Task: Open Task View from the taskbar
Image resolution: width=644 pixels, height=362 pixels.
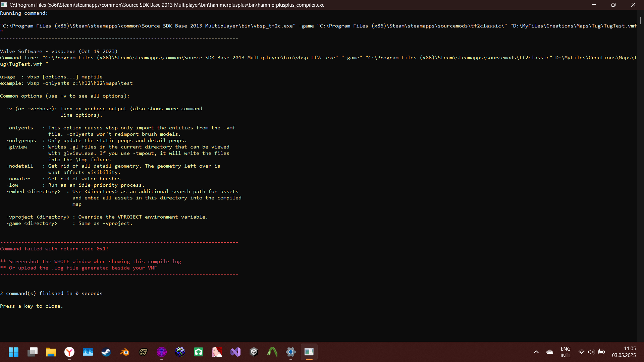Action: click(33, 352)
